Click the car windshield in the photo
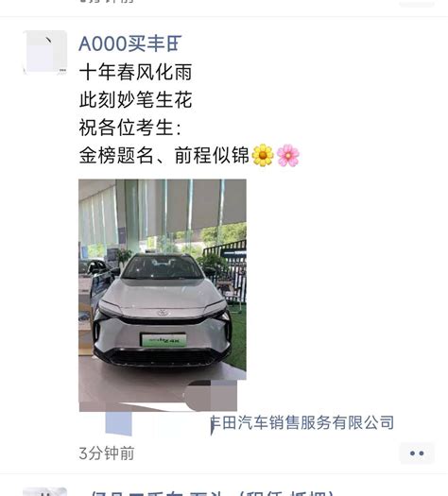448x496 pixels. [x=162, y=267]
